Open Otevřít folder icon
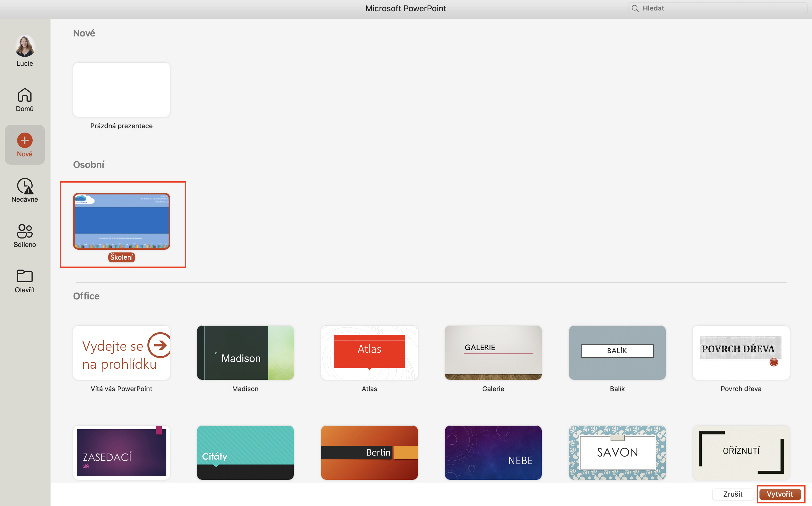Screen dimensions: 812x506 [25, 276]
